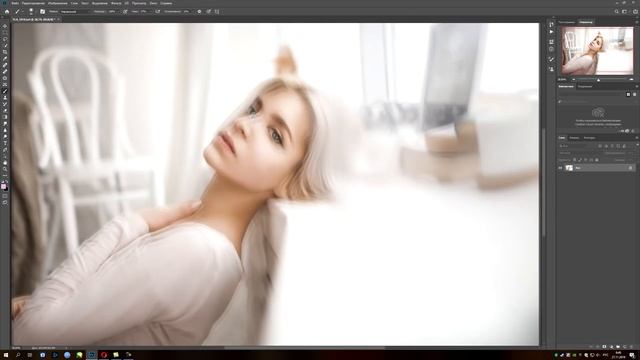Switch Libraries to list view
This screenshot has width=640, height=360.
coord(634,94)
